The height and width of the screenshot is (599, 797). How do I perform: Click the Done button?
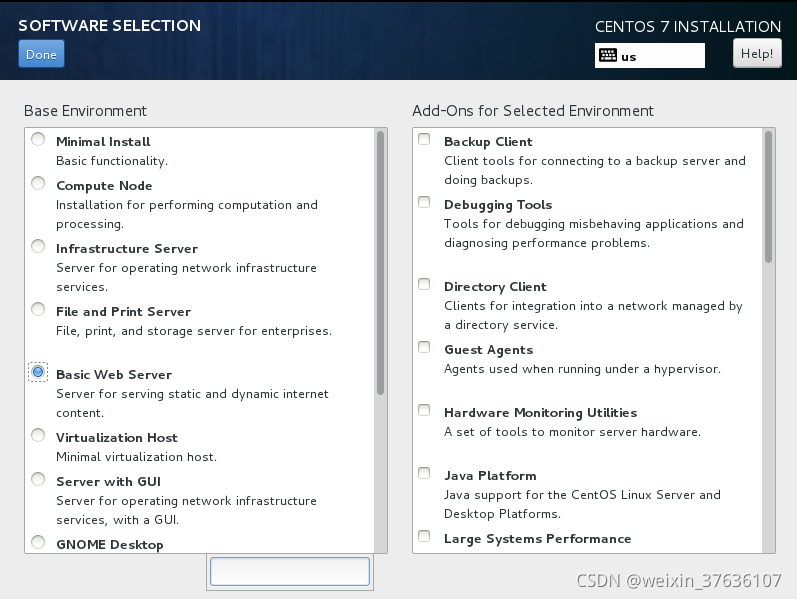41,54
